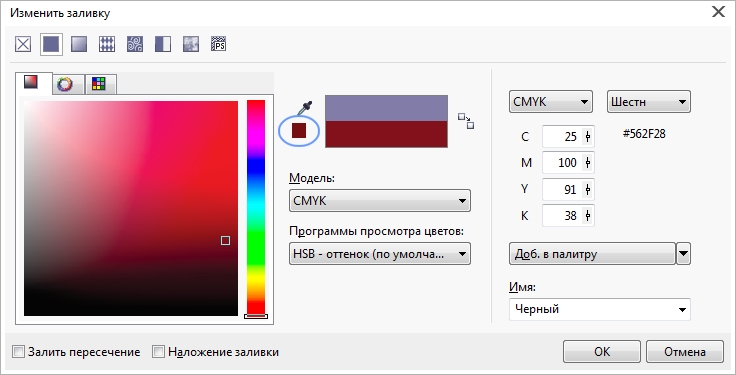736x375 pixels.
Task: Select the No fill icon
Action: pyautogui.click(x=23, y=45)
